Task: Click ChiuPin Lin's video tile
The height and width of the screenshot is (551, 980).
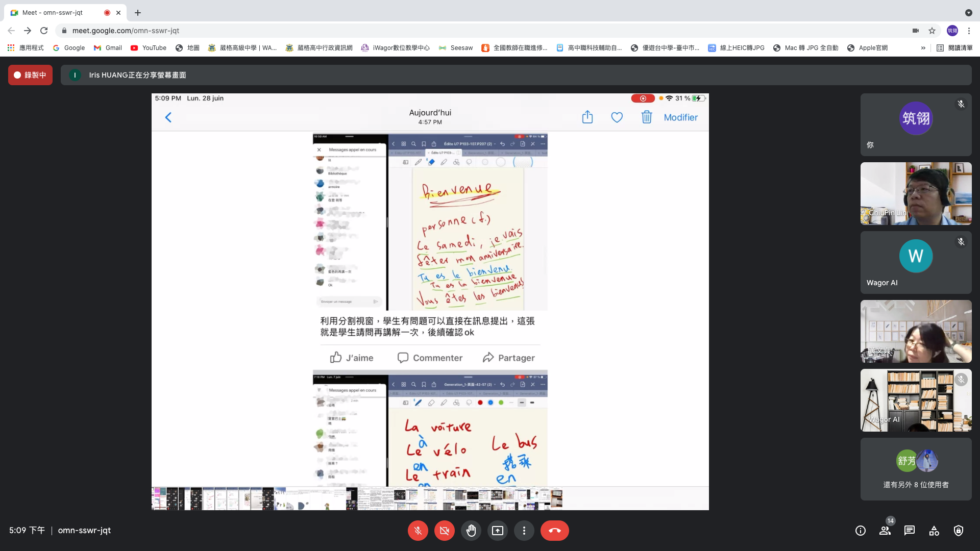Action: tap(916, 193)
